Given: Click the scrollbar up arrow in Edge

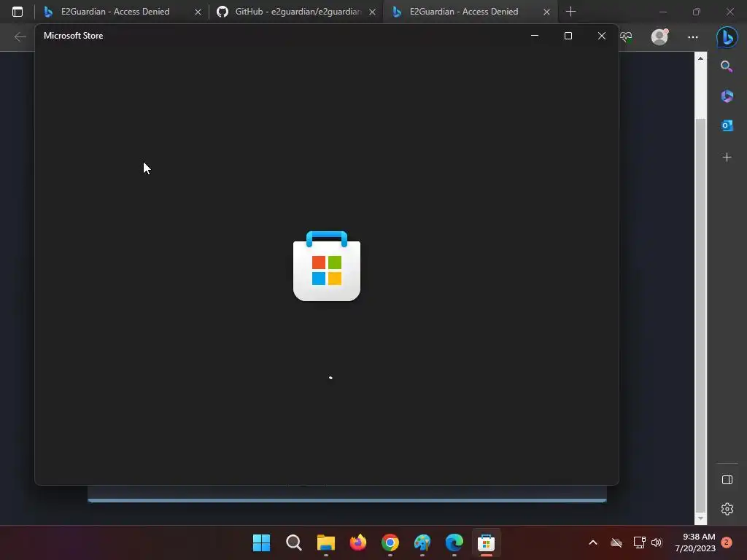Looking at the screenshot, I should [x=700, y=58].
